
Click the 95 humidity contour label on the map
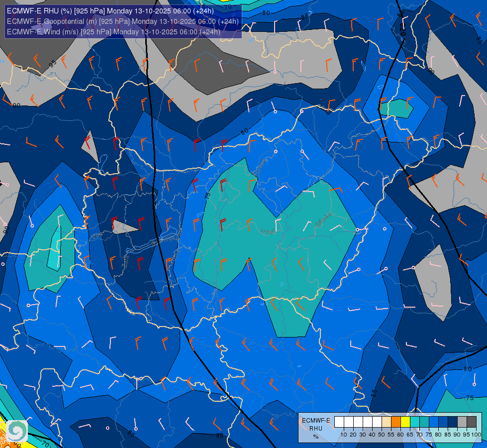53,64
